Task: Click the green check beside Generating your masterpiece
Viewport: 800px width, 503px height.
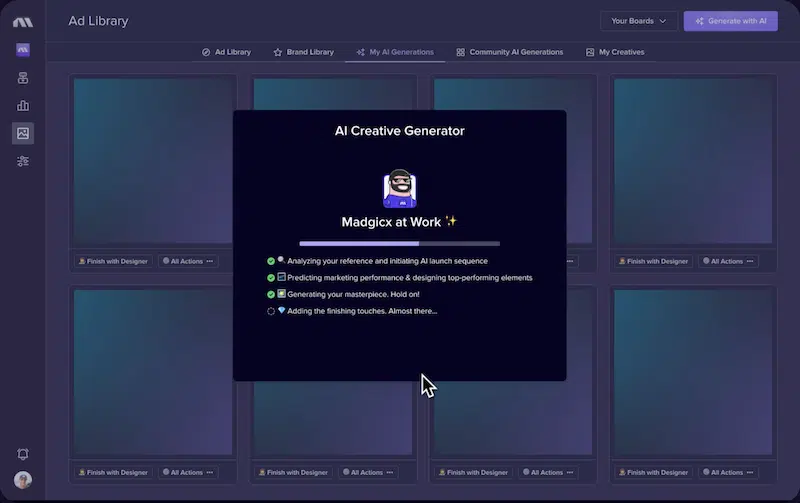Action: [271, 294]
